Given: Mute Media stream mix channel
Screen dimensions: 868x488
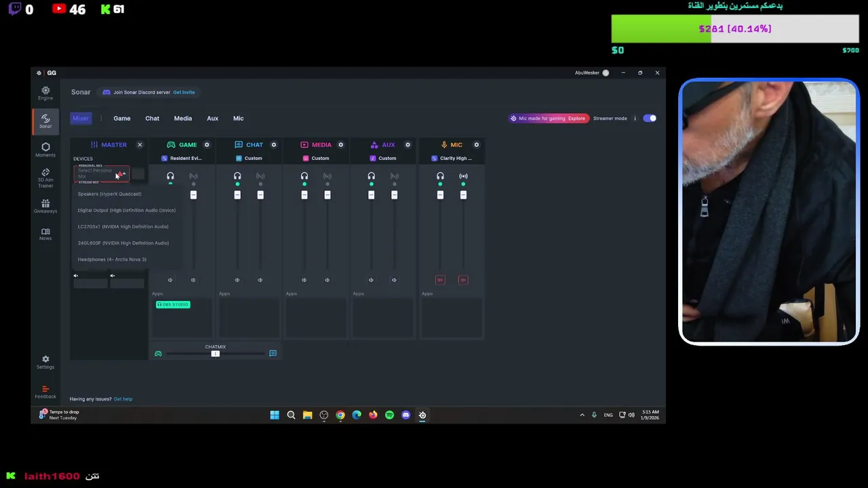Looking at the screenshot, I should (327, 280).
